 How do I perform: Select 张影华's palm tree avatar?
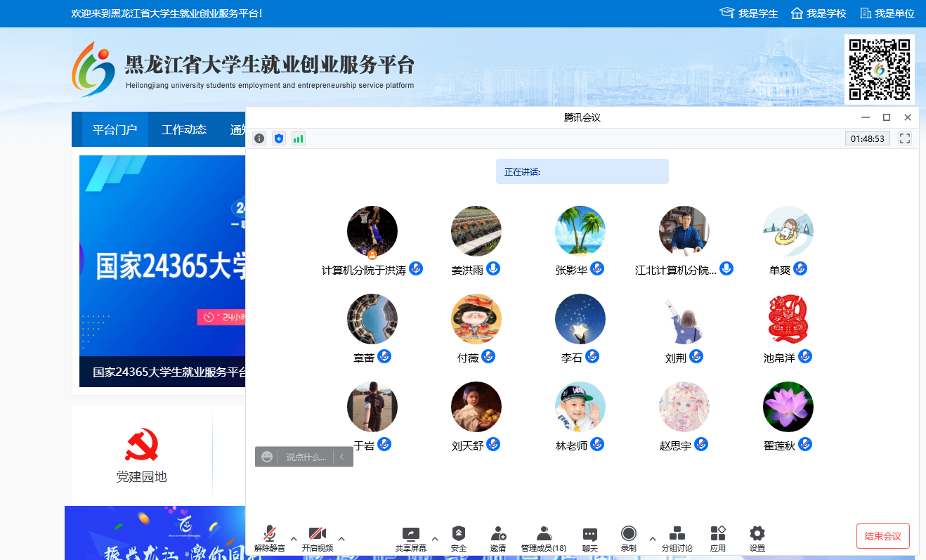580,231
